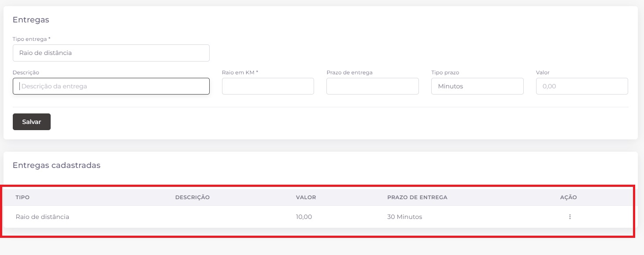644x255 pixels.
Task: Click the Raio em KM field label
Action: click(240, 73)
